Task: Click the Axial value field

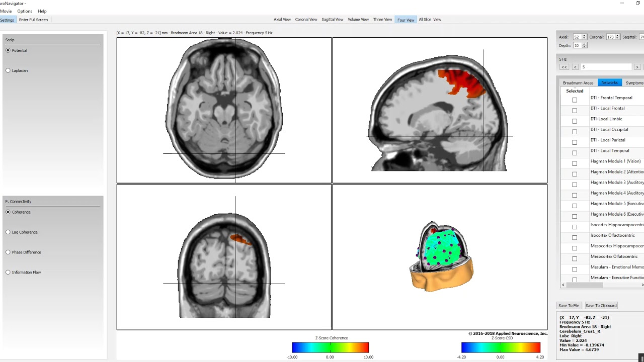Action: [x=577, y=37]
